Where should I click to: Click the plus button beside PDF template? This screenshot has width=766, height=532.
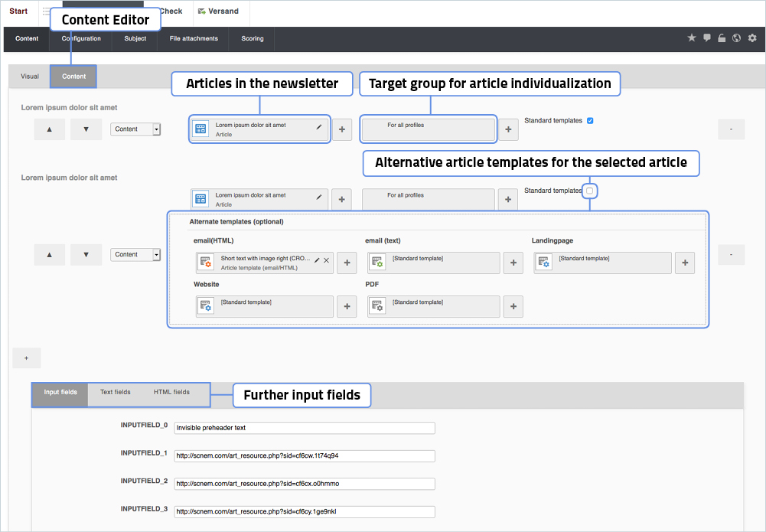point(513,306)
